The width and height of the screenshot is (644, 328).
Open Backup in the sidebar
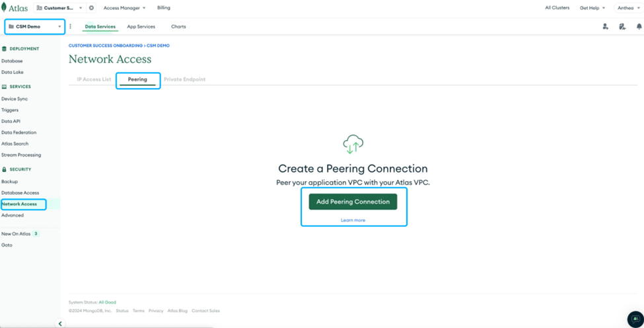coord(9,181)
